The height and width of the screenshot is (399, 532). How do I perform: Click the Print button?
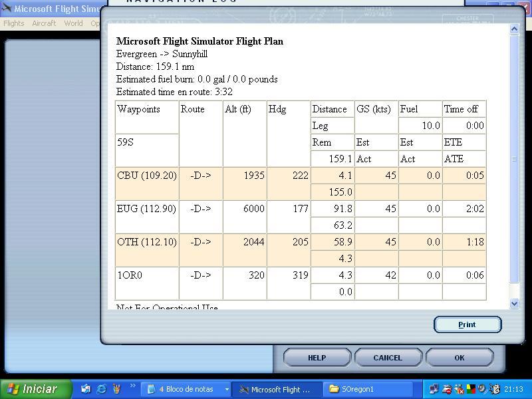tap(467, 325)
